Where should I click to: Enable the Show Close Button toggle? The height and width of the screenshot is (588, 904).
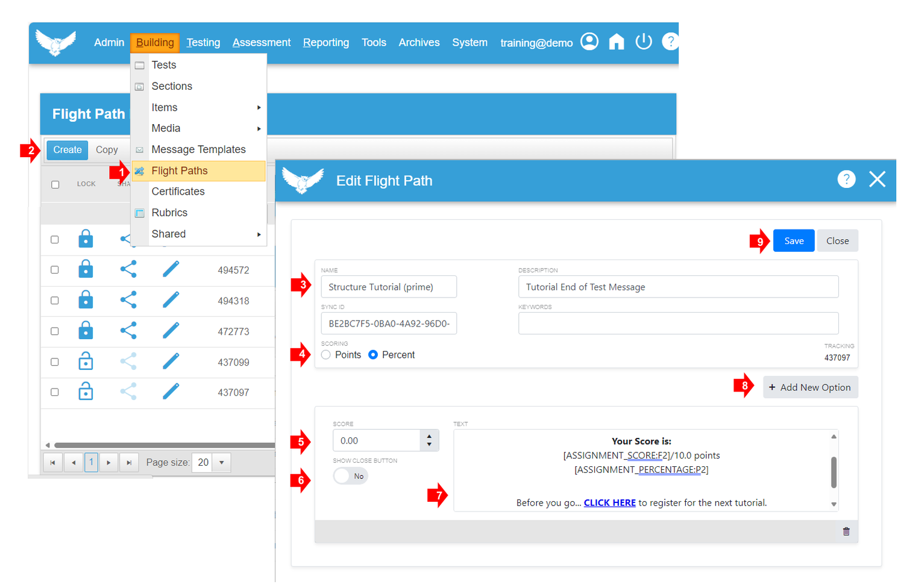click(350, 476)
